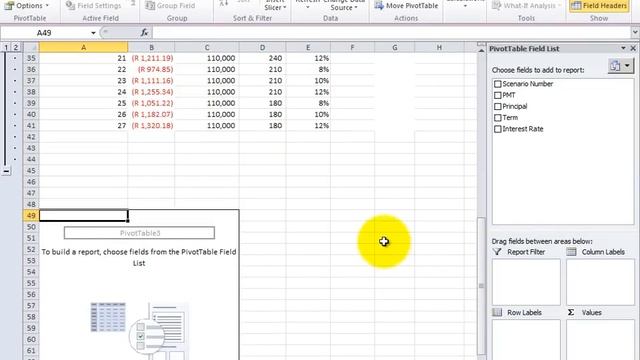Select column B header
Screen dimensions: 640x360
(151, 47)
